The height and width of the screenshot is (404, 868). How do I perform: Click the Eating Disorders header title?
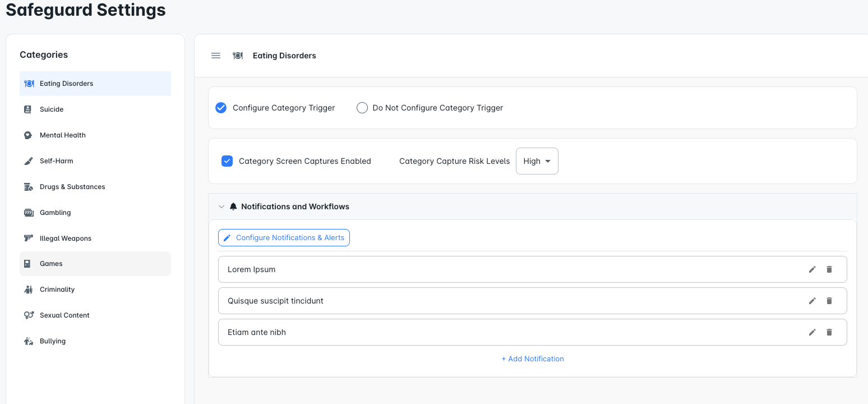pyautogui.click(x=284, y=56)
